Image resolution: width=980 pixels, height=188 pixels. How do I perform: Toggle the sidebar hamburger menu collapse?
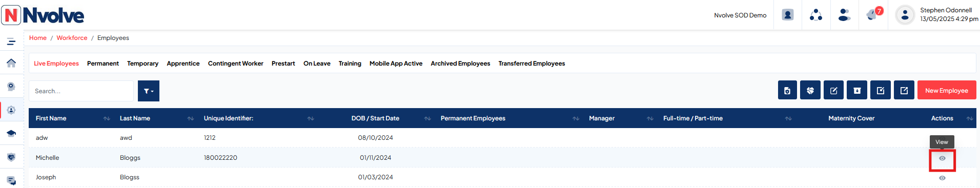[11, 41]
